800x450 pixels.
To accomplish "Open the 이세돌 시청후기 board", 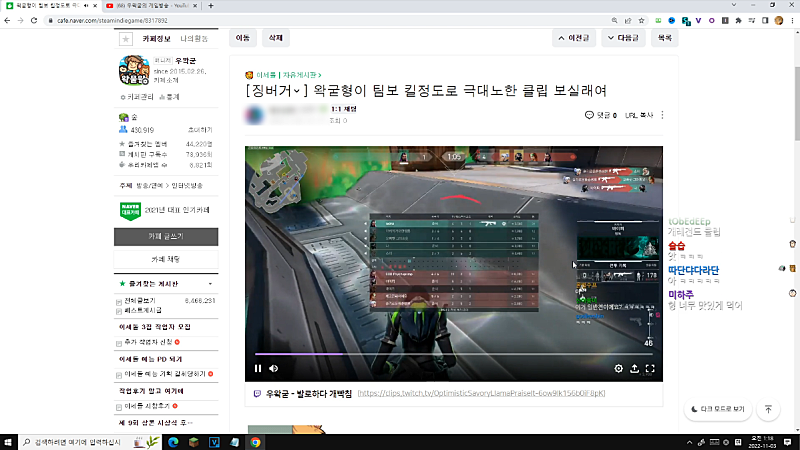I will [147, 406].
